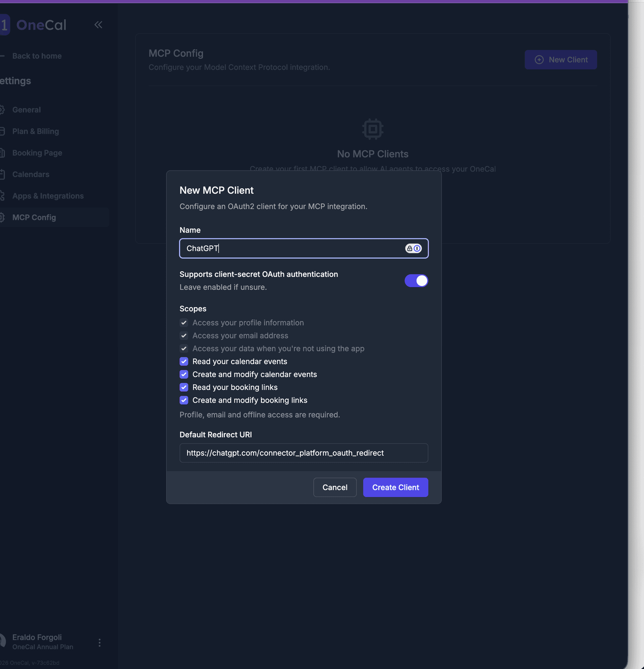Toggle Access your email address checkbox
Viewport: 644px width, 669px height.
pos(184,336)
